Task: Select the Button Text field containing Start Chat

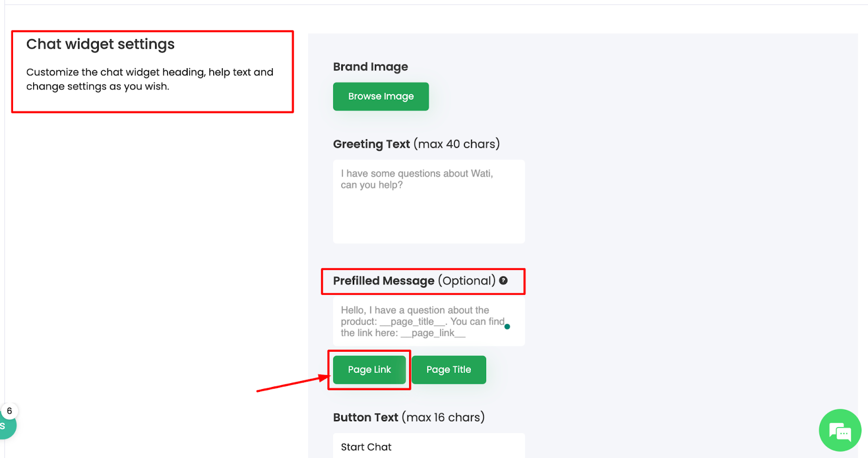Action: [x=429, y=447]
